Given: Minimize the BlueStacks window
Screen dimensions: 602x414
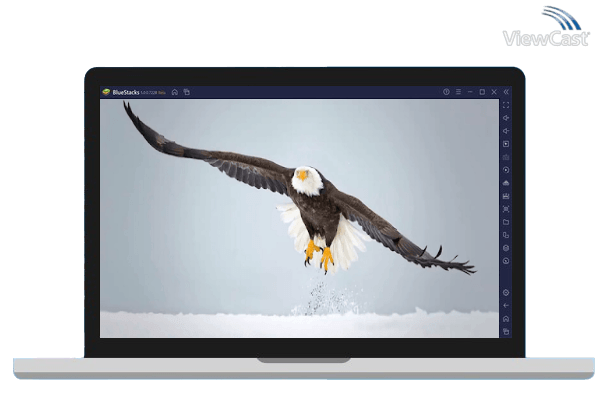Looking at the screenshot, I should pyautogui.click(x=470, y=92).
